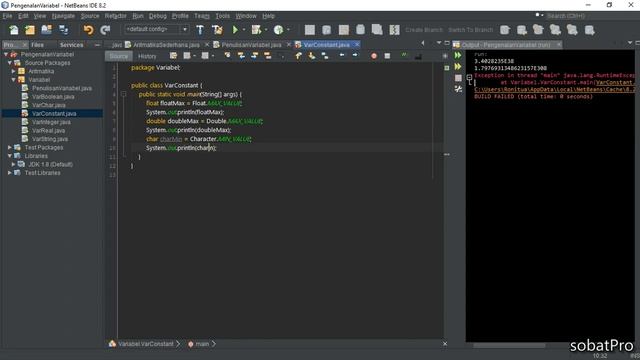
Task: Click the Search (Ctrl+I) field
Action: point(588,16)
